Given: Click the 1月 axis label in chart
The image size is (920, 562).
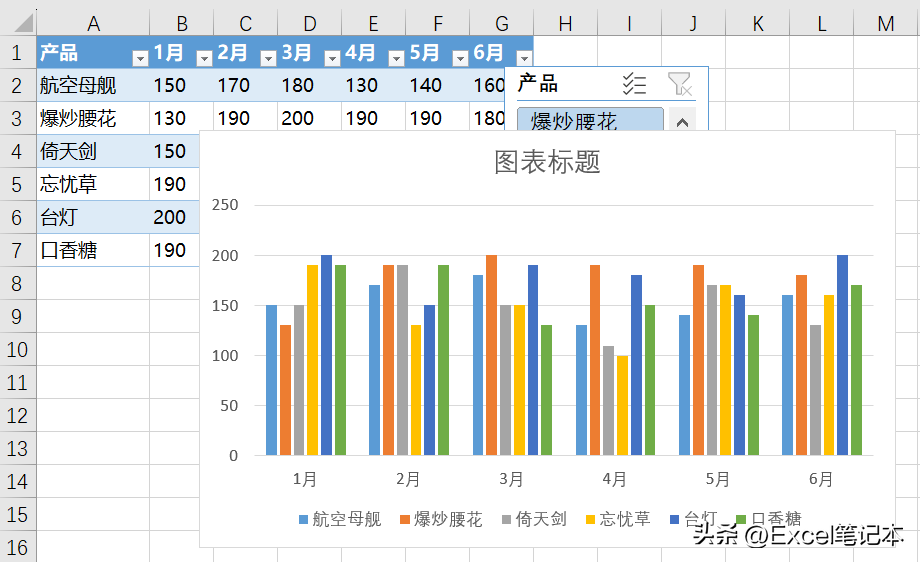Looking at the screenshot, I should [x=305, y=479].
